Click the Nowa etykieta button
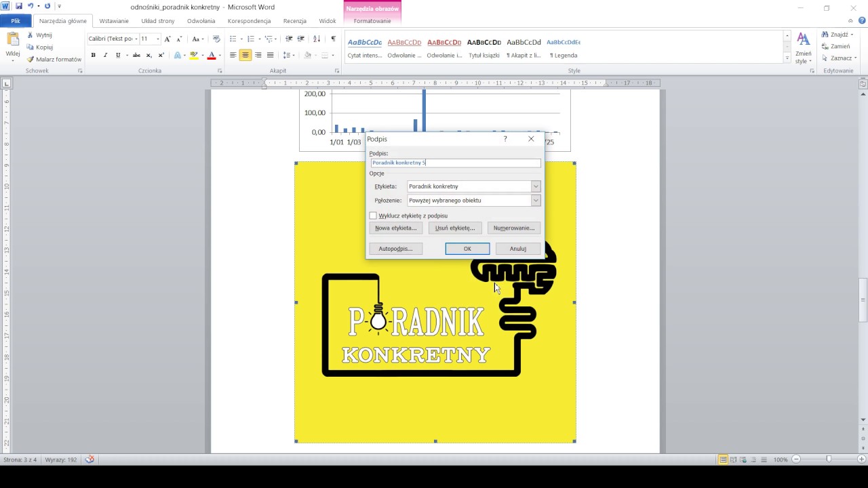Viewport: 868px width, 488px height. point(396,228)
